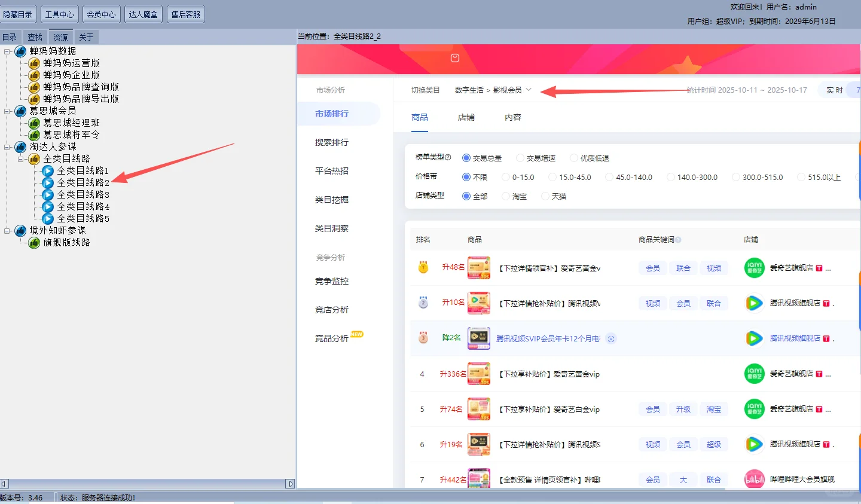Open the rank 3 腾讯视频SVIP thumbnail
The image size is (861, 504).
479,338
